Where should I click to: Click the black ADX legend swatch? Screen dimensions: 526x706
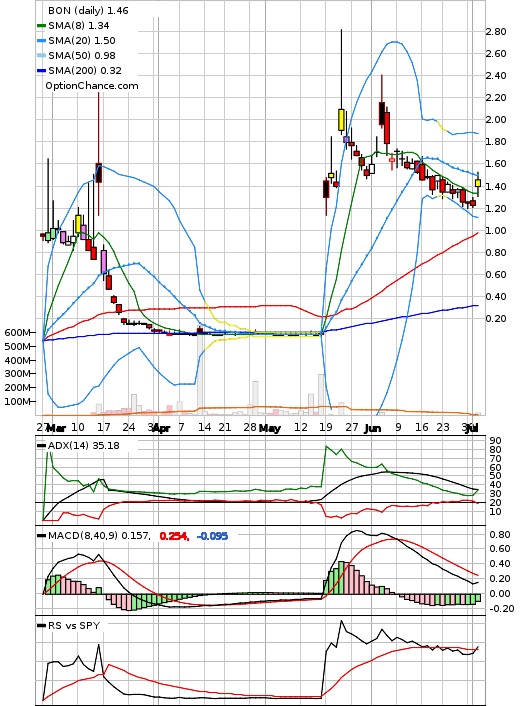(41, 446)
